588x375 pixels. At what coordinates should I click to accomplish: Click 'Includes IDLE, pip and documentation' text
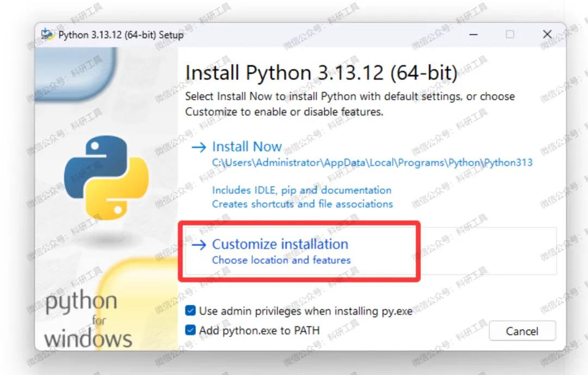pyautogui.click(x=302, y=190)
